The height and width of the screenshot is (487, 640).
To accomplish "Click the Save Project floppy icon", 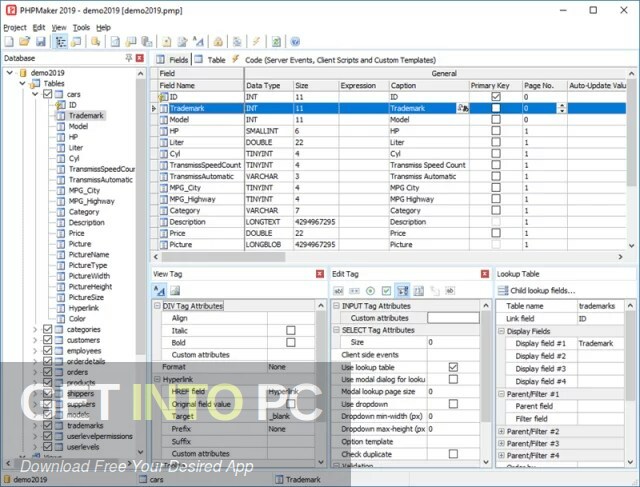I will click(40, 41).
